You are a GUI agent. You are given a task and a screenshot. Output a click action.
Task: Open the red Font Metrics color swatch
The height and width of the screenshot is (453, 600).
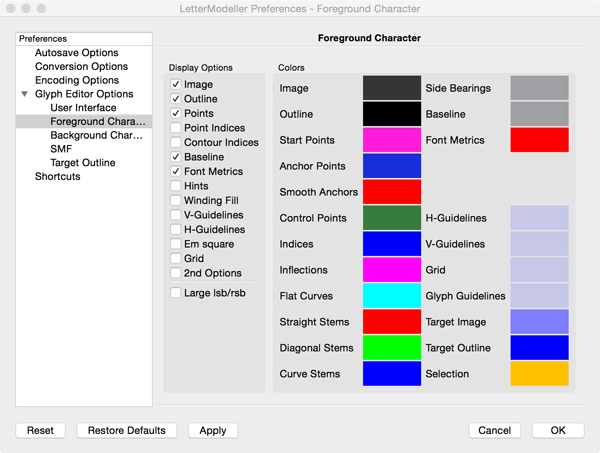tap(540, 140)
